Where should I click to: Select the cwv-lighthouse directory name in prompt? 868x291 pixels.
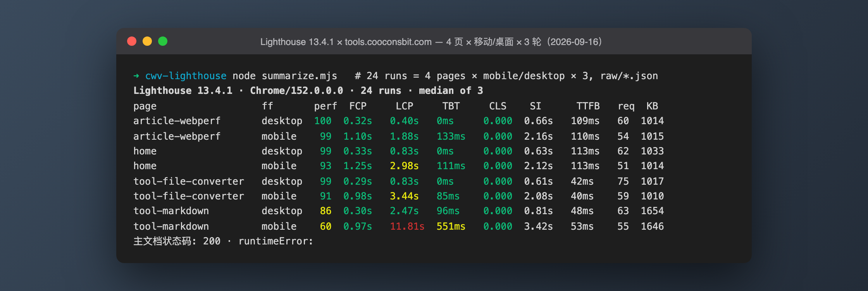click(186, 76)
